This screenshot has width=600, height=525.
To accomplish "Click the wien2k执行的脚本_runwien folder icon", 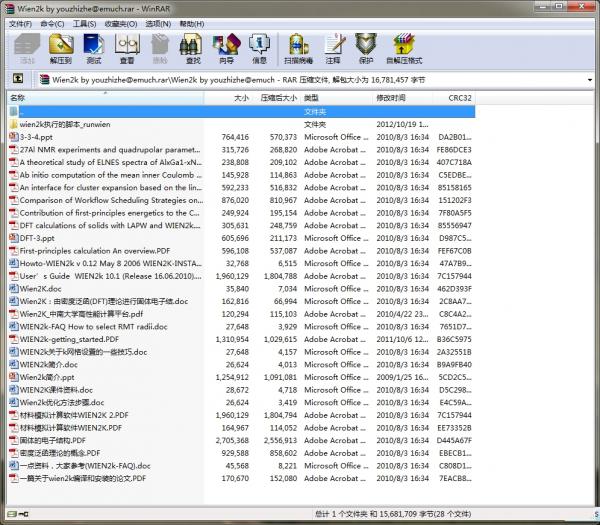I will click(13, 124).
